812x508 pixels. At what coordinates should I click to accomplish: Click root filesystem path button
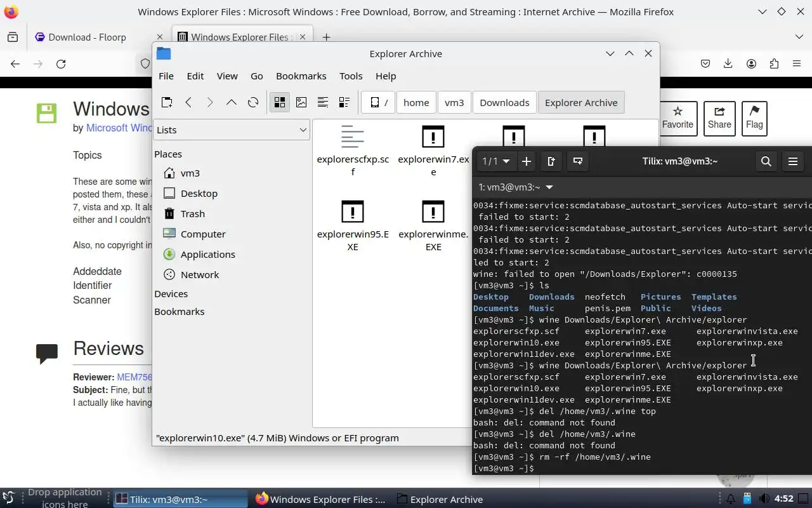(x=378, y=102)
